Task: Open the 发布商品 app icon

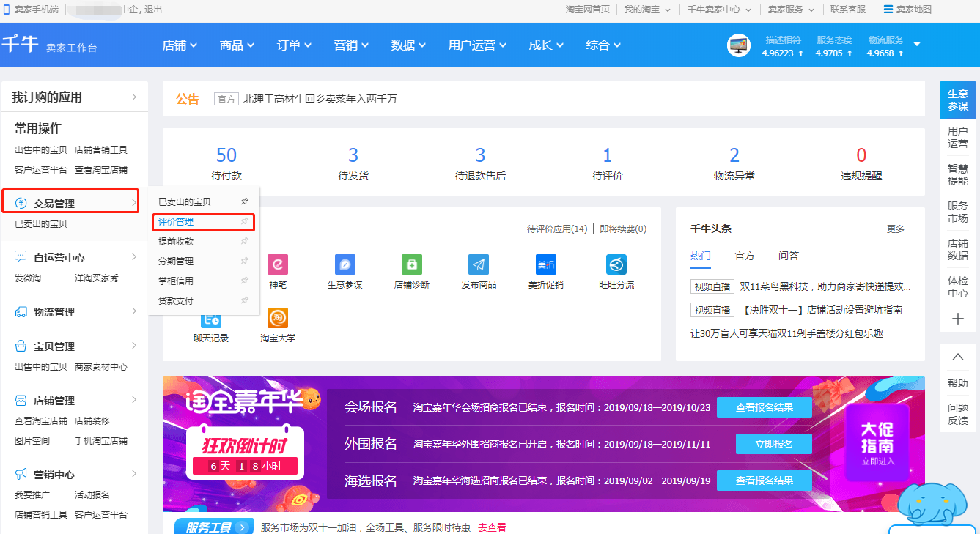Action: click(x=479, y=264)
